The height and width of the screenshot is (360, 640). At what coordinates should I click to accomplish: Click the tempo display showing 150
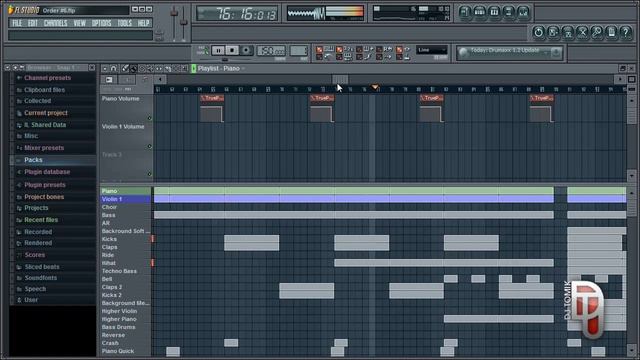tap(271, 51)
